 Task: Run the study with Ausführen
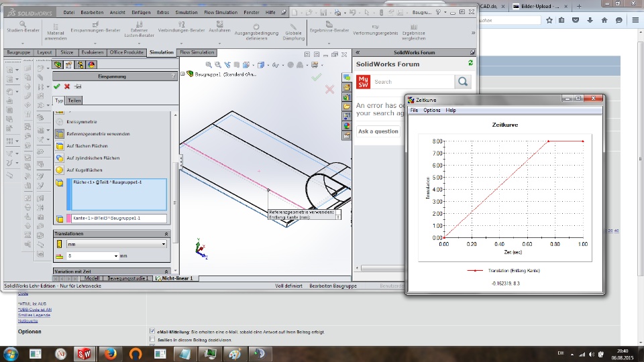(x=220, y=27)
